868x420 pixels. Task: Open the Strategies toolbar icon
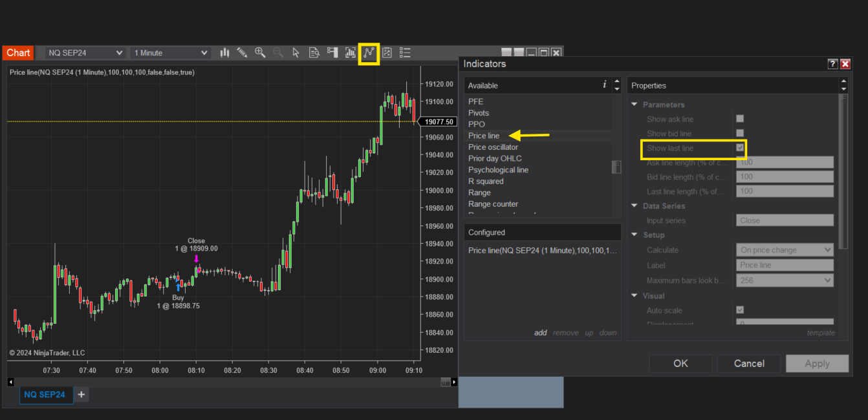387,53
